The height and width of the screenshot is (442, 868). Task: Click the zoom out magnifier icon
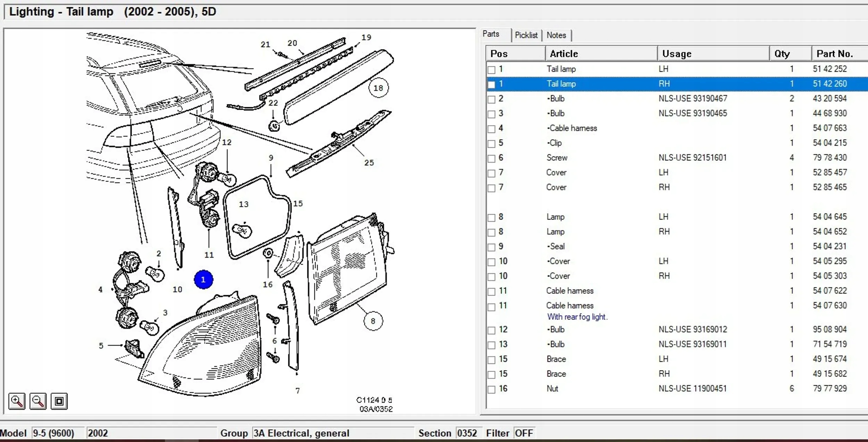[38, 401]
